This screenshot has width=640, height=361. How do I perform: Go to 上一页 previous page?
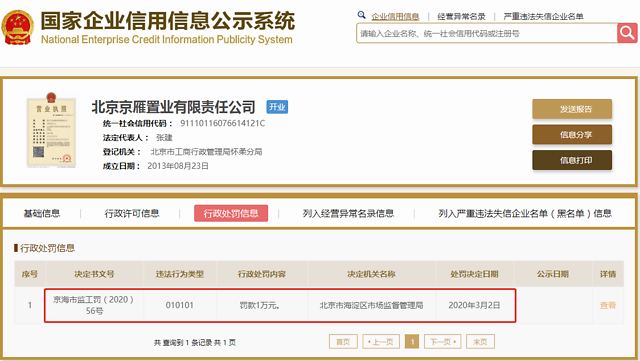click(x=381, y=342)
